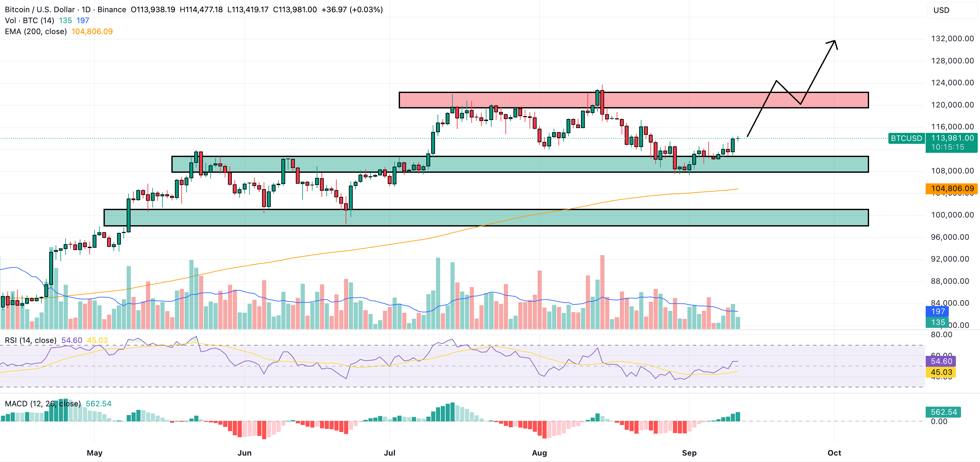Select the MACD (12, 26, close) indicator legend
This screenshot has height=462, width=980.
click(43, 403)
